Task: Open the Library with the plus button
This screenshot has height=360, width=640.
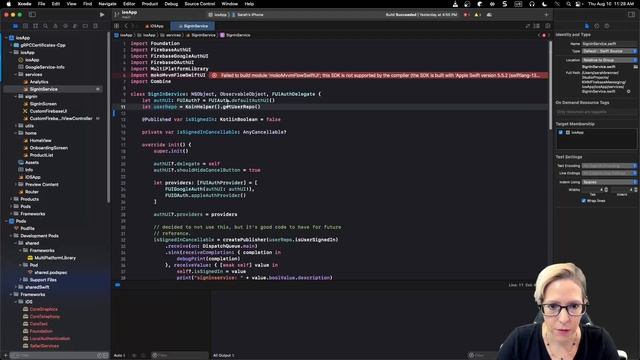Action: click(x=546, y=15)
